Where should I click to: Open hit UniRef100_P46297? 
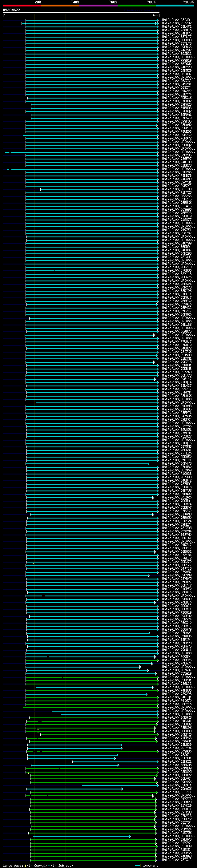[x=176, y=50]
